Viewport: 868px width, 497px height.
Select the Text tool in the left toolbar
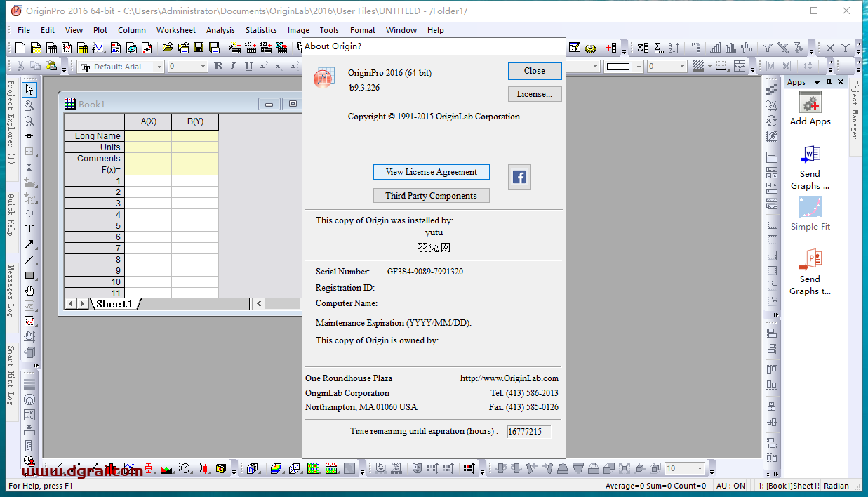pos(29,229)
